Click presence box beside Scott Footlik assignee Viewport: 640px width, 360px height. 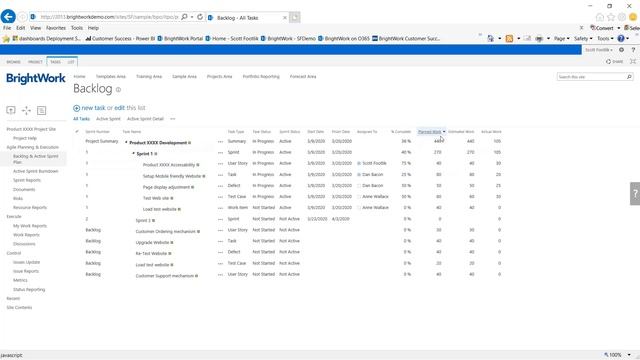(x=359, y=163)
